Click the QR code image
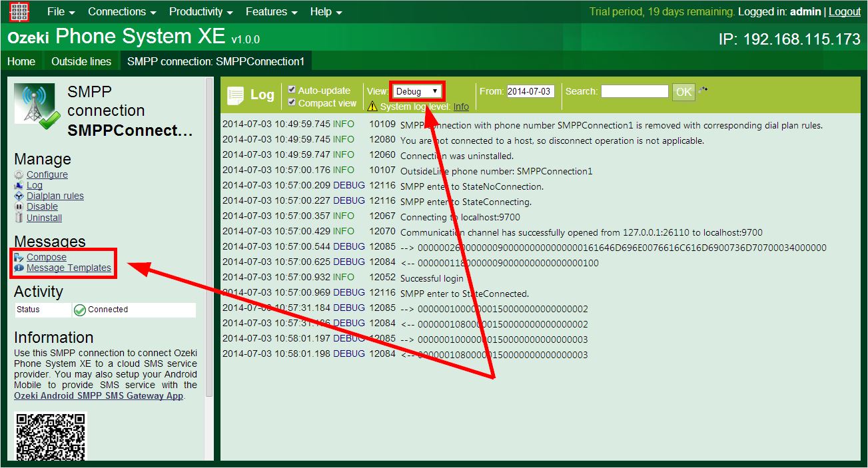Image resolution: width=868 pixels, height=468 pixels. pos(51,436)
